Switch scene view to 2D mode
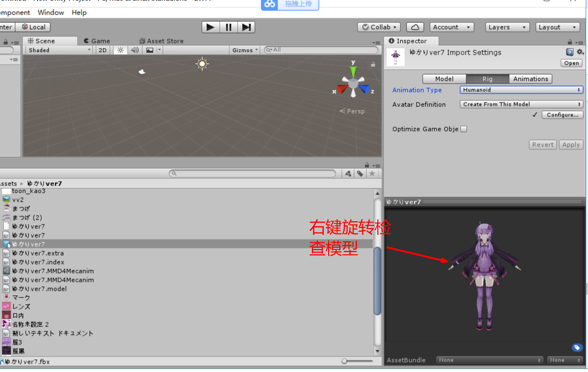Screen dimensions: 588x372 (103, 50)
